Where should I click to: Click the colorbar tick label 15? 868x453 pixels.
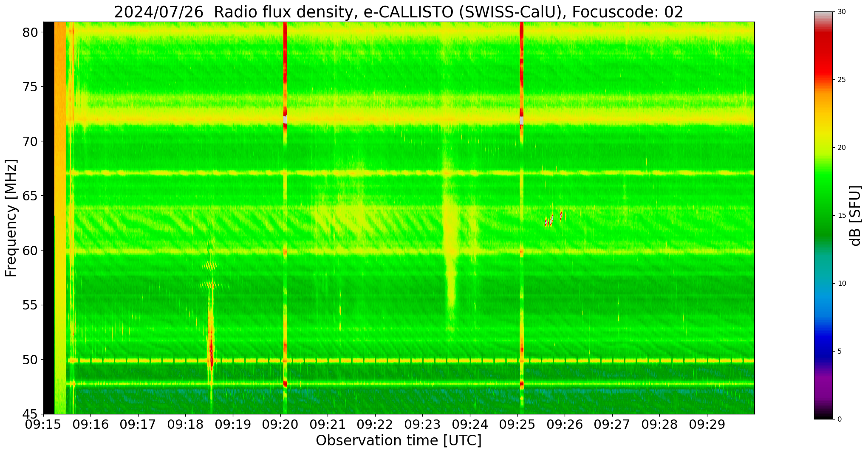pyautogui.click(x=841, y=215)
